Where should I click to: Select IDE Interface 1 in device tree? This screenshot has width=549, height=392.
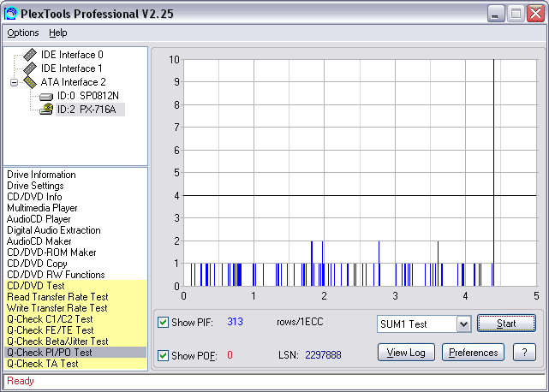(x=71, y=68)
